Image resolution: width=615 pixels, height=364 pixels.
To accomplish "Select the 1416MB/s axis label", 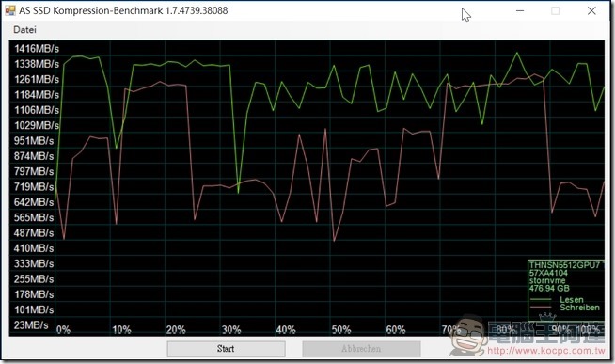I will click(37, 49).
